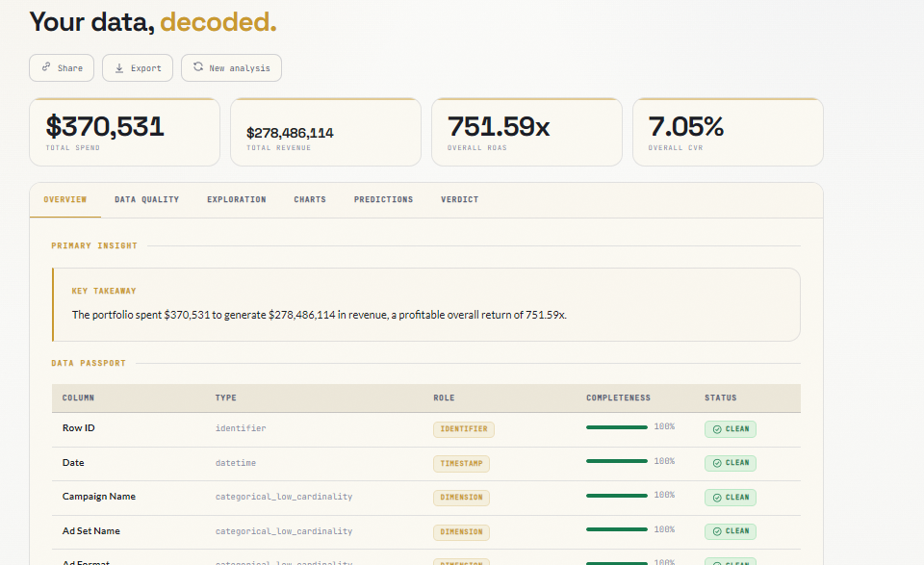Switch to the Data Quality tab
Screen dimensions: 924x565
point(146,200)
